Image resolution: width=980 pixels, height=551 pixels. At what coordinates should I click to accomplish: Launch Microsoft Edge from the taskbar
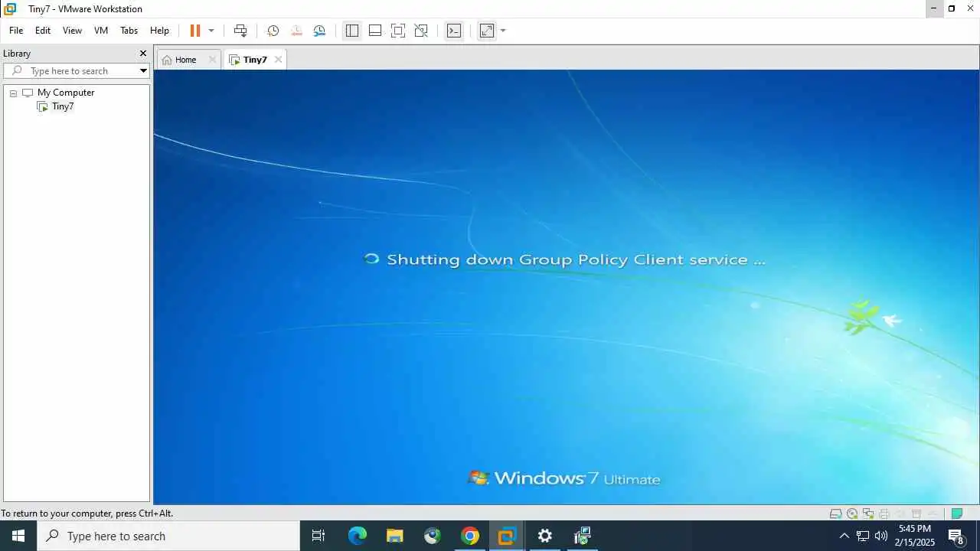click(x=358, y=536)
